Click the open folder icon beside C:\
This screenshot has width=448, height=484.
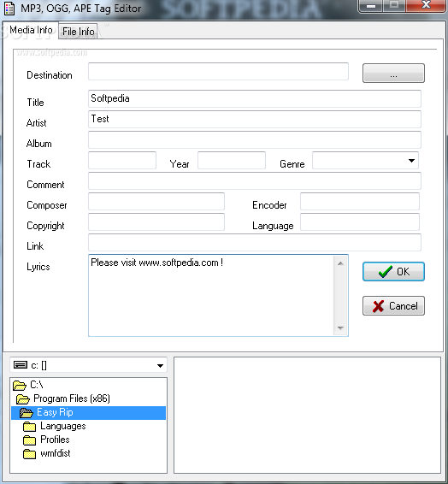tap(20, 386)
